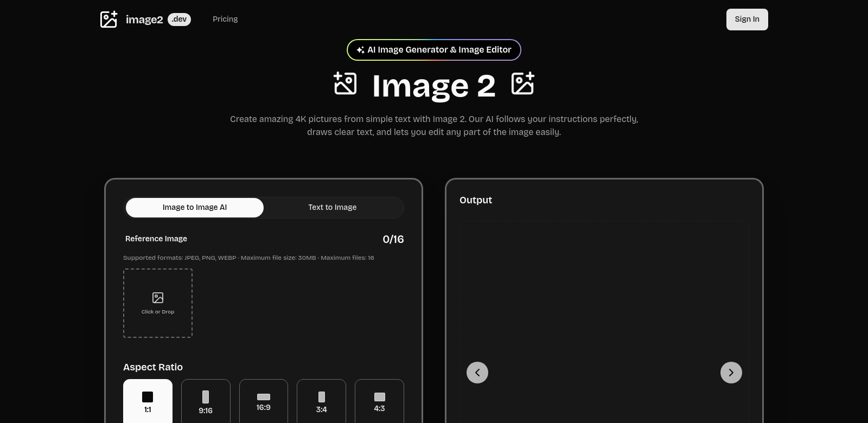Select the 16:9 aspect ratio
The width and height of the screenshot is (868, 423).
pos(264,401)
